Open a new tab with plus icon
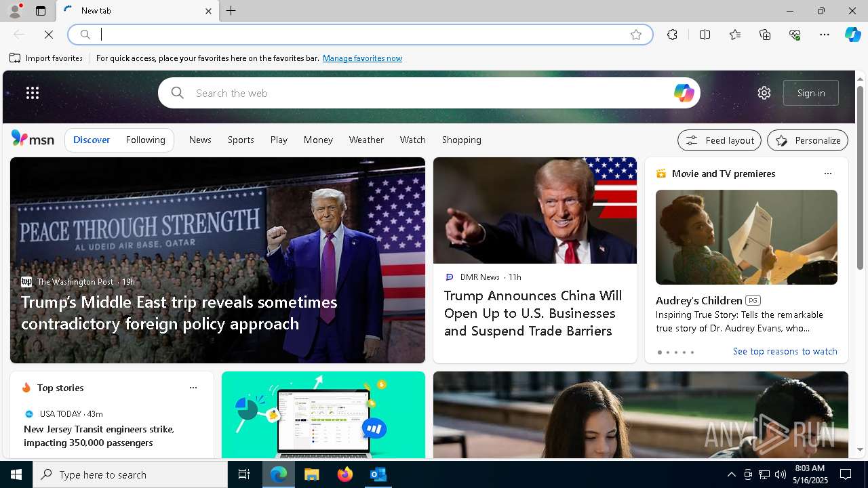 [231, 11]
